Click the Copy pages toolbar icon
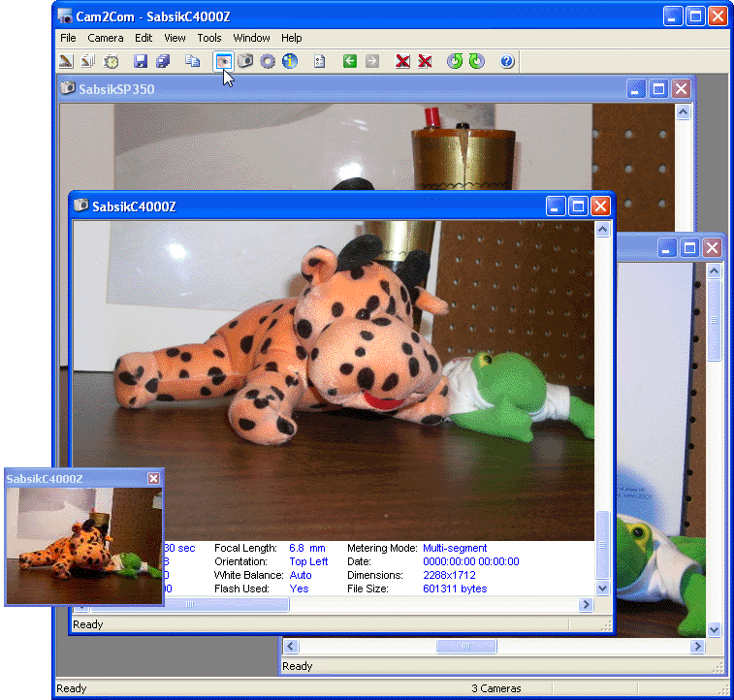The image size is (734, 700). coord(192,61)
